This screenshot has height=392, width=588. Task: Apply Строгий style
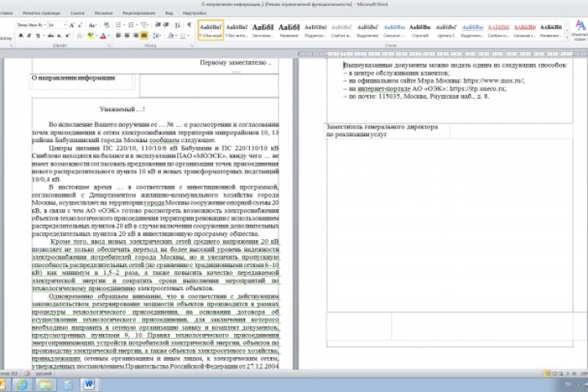pyautogui.click(x=420, y=30)
